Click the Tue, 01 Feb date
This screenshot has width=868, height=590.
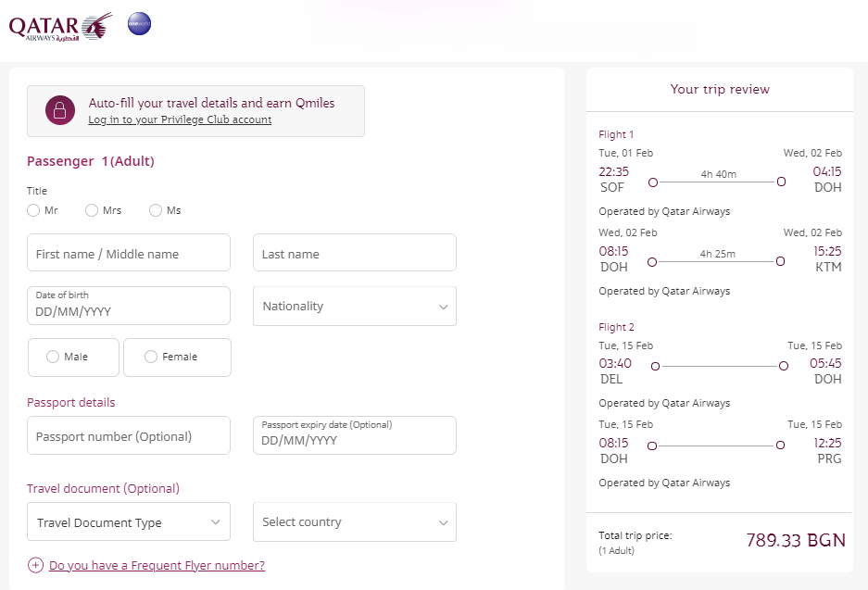pyautogui.click(x=625, y=153)
